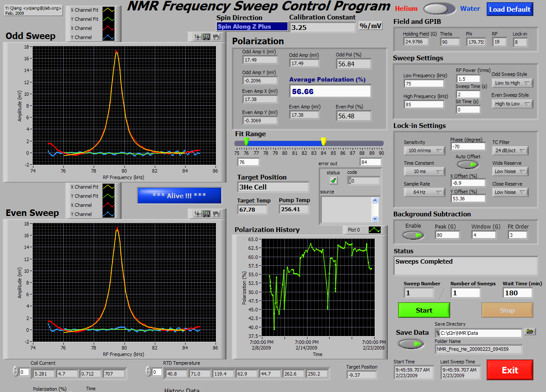Toggle the Auto Offset button

point(468,164)
